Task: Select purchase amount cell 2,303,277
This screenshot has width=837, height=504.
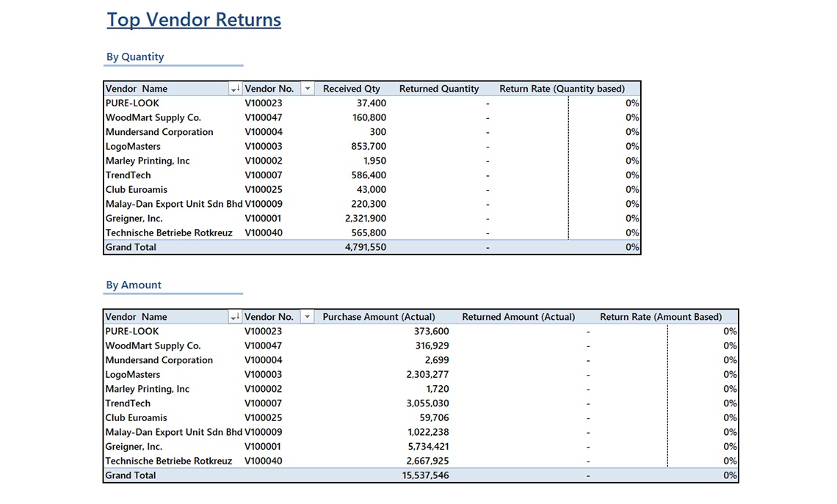Action: pyautogui.click(x=427, y=375)
